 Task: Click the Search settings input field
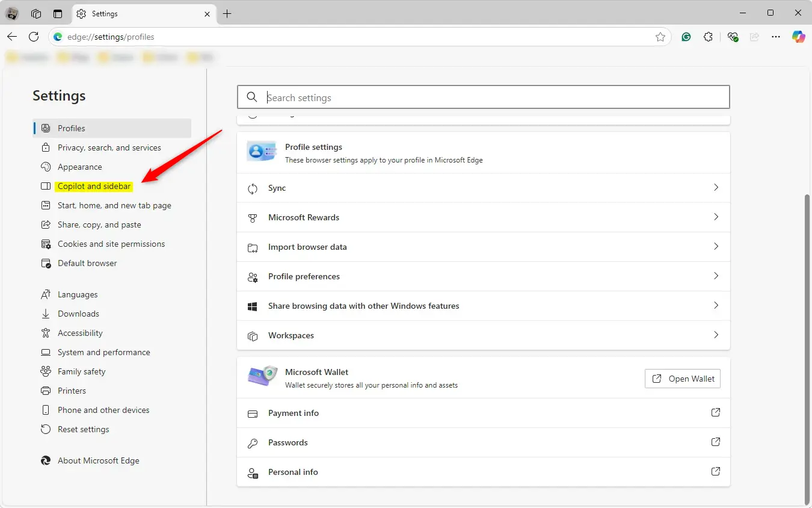(x=493, y=98)
